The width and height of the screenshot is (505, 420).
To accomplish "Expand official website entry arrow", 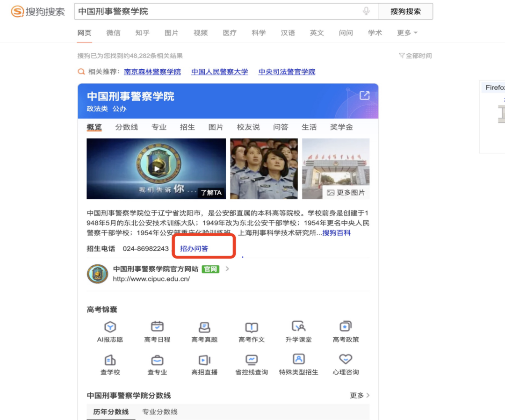I will 227,269.
